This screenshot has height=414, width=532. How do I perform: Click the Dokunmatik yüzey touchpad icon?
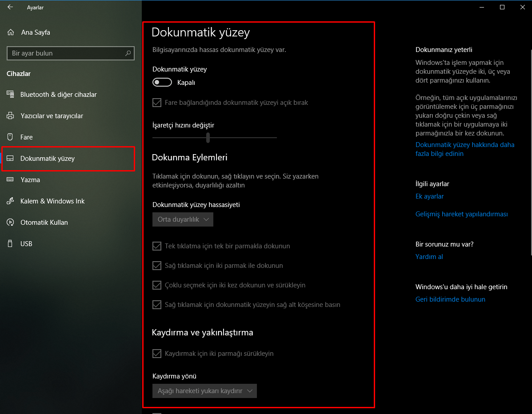pos(10,158)
